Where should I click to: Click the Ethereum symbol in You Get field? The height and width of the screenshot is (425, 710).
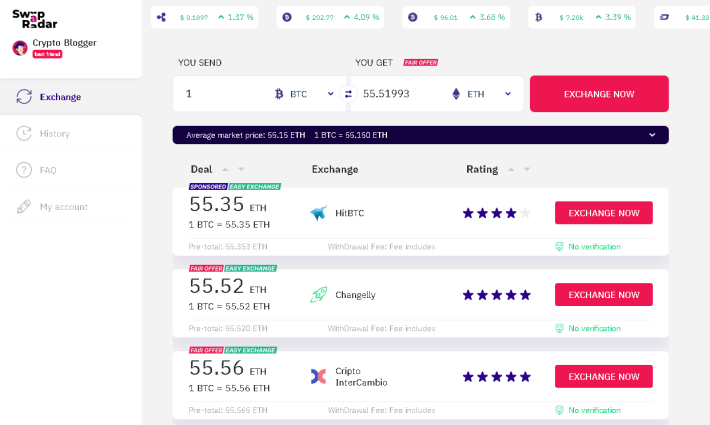point(456,94)
